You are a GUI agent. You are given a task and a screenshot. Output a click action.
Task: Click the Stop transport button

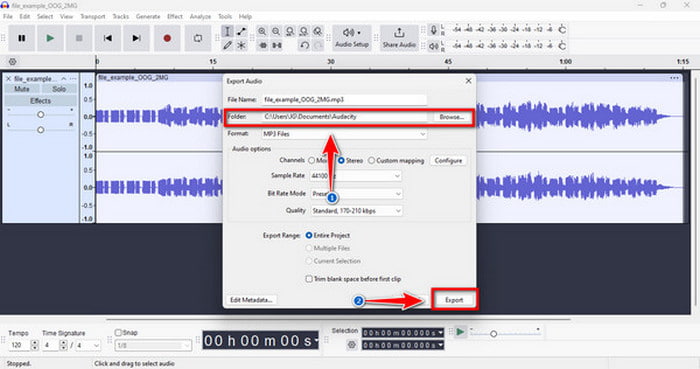pyautogui.click(x=79, y=38)
